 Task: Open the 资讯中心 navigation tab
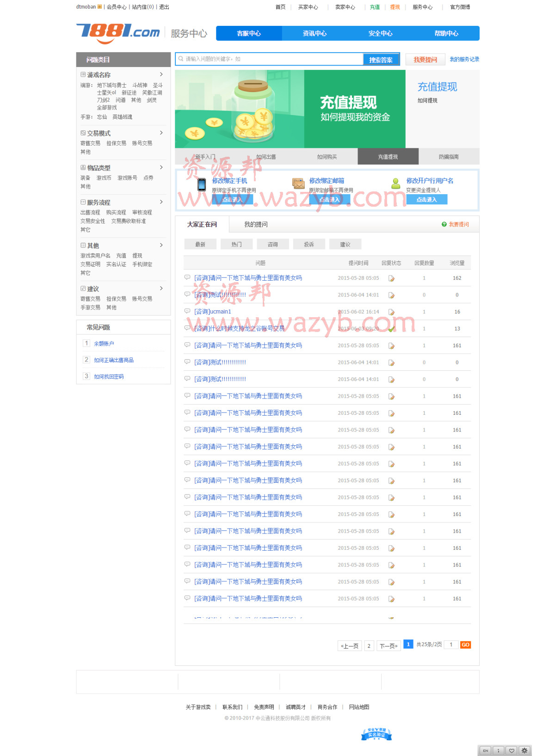click(x=314, y=33)
